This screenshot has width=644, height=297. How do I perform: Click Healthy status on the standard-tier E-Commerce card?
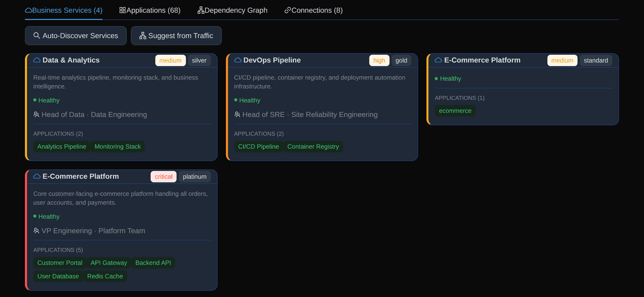point(448,79)
